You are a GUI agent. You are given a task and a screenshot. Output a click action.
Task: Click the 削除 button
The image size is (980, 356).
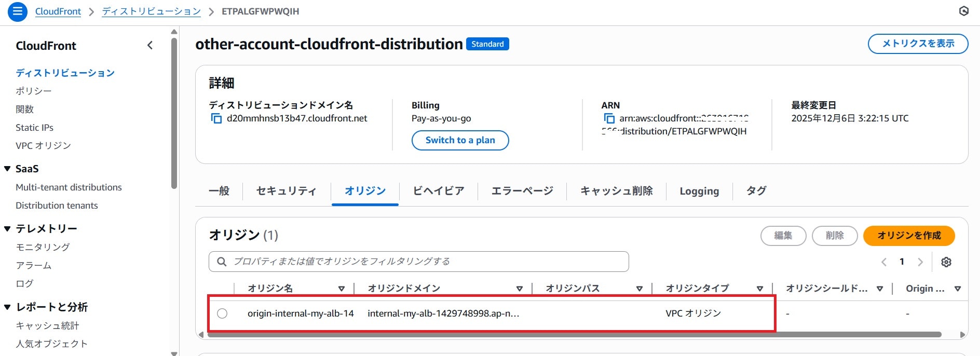tap(835, 236)
